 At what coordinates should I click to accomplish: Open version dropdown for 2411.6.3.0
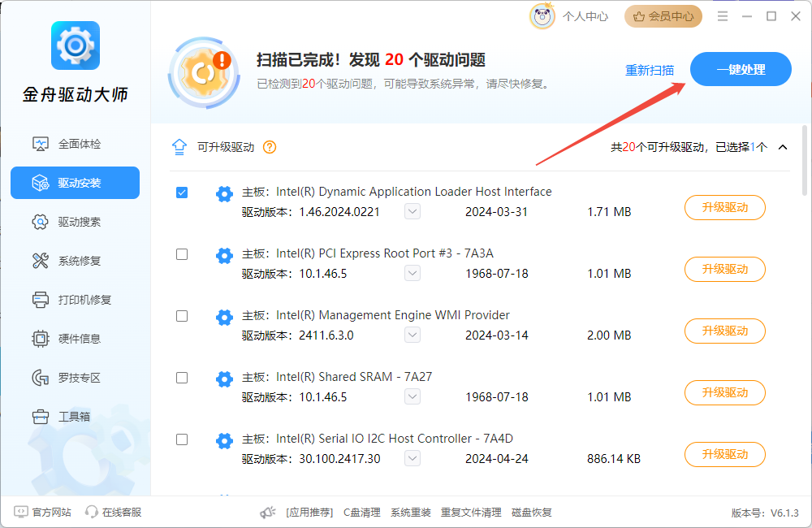[412, 335]
